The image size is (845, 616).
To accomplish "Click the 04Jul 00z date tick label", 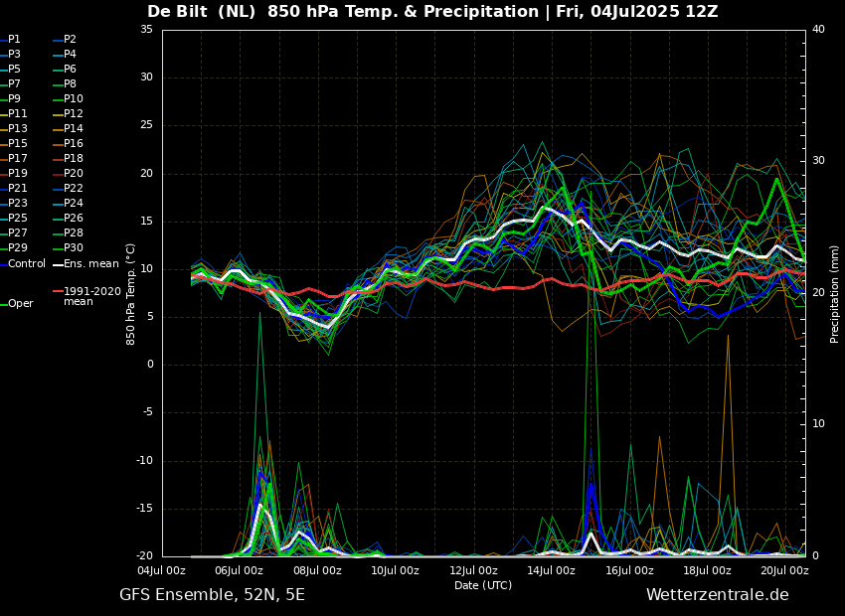I will click(x=161, y=570).
